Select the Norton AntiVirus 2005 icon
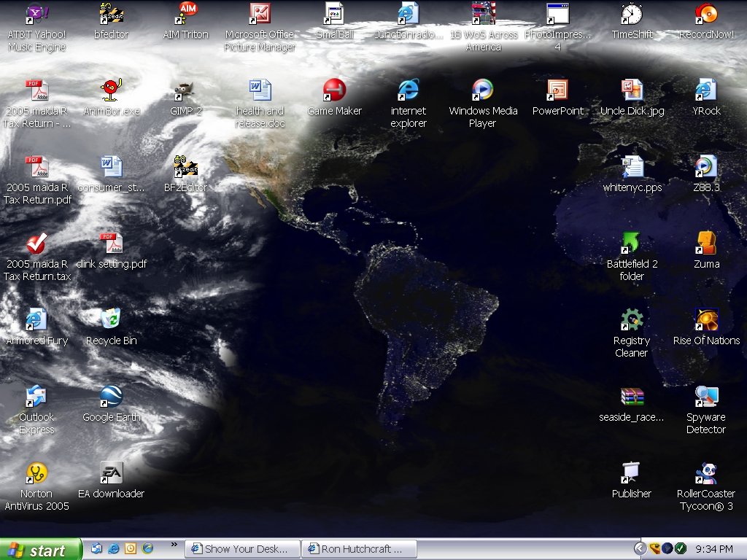This screenshot has width=747, height=560. pyautogui.click(x=36, y=474)
